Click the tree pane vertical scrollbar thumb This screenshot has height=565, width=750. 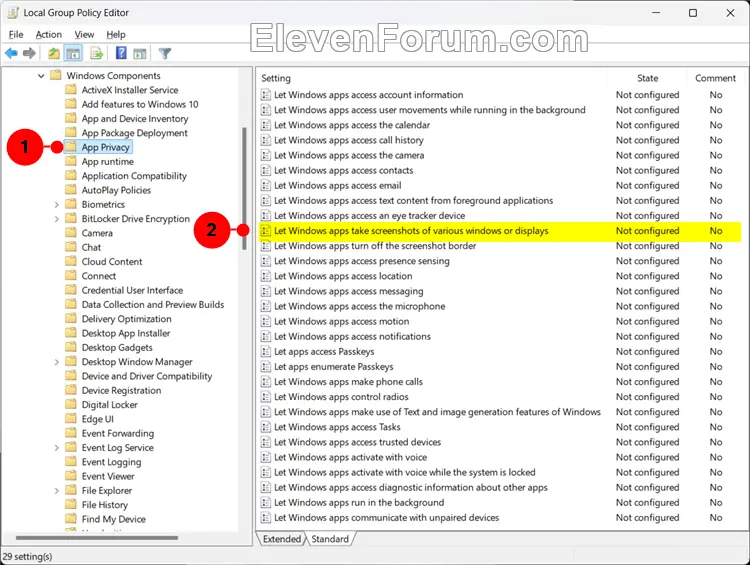point(244,188)
